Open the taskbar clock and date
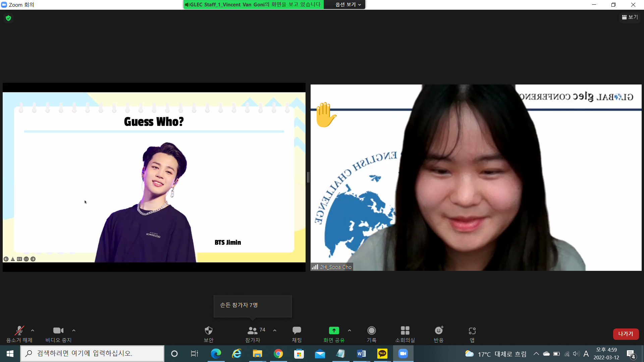 tap(606, 354)
